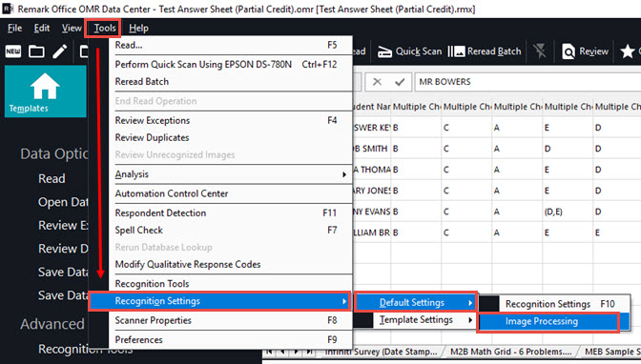The height and width of the screenshot is (364, 641).
Task: Click the Quick Scan toolbar button
Action: pyautogui.click(x=409, y=51)
